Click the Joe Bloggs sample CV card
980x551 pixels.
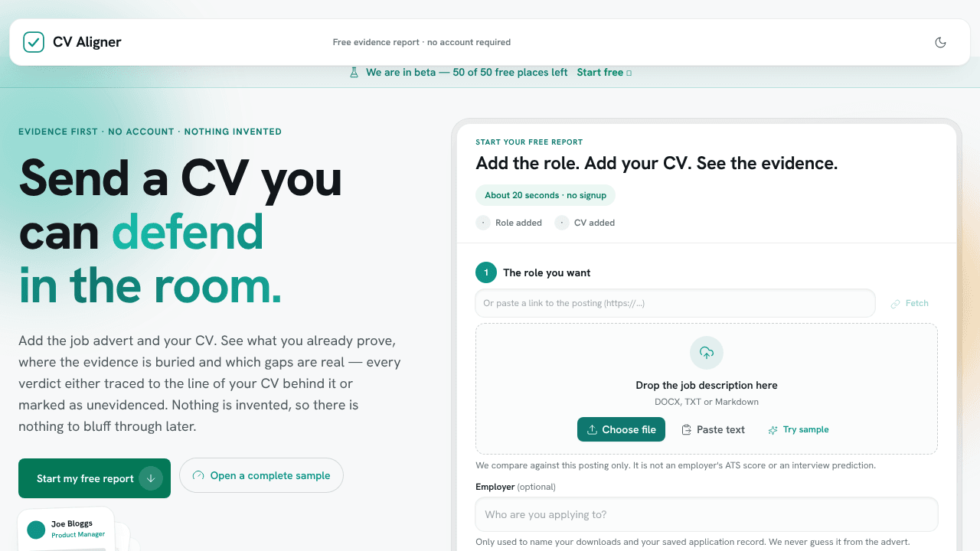[66, 529]
